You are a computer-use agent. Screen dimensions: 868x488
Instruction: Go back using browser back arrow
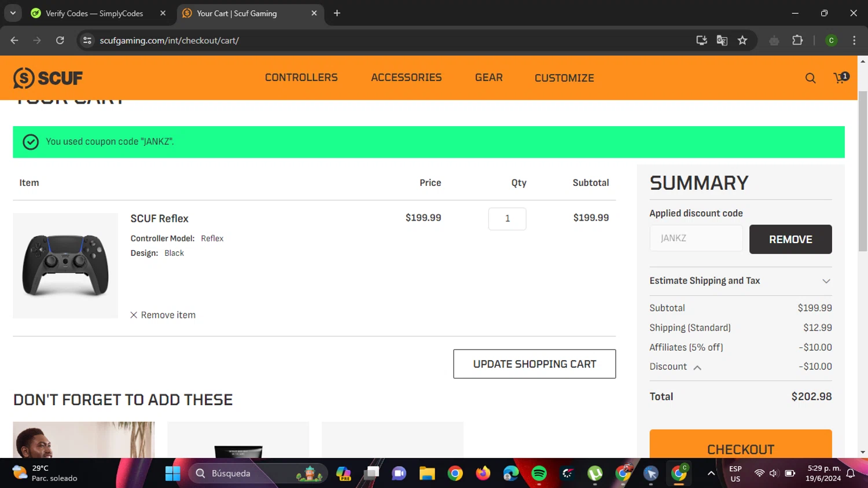pyautogui.click(x=14, y=41)
